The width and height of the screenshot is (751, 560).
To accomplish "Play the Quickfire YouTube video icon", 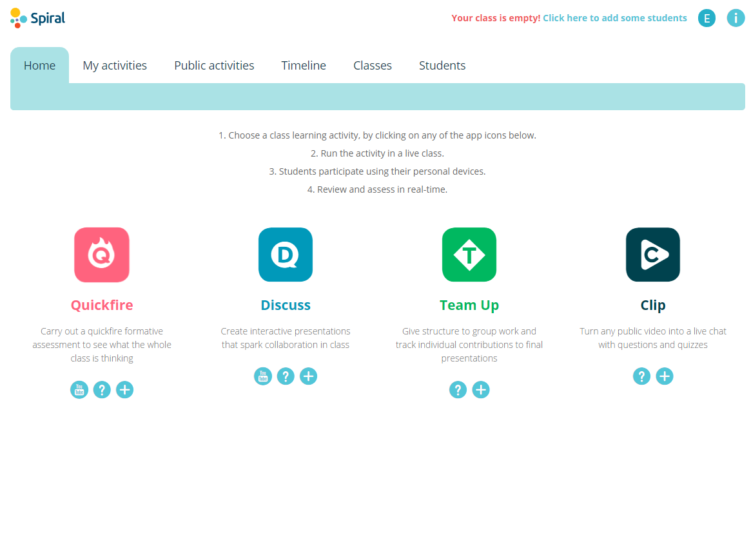I will 79,390.
